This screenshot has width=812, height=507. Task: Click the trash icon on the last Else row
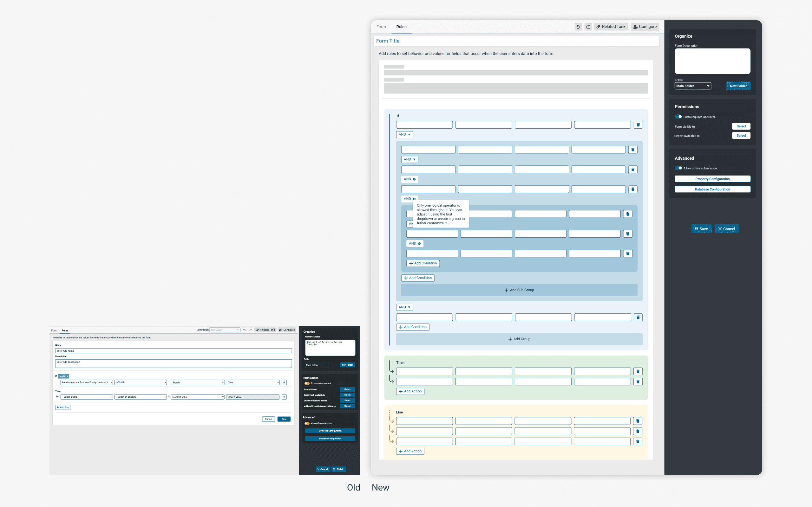click(x=638, y=441)
